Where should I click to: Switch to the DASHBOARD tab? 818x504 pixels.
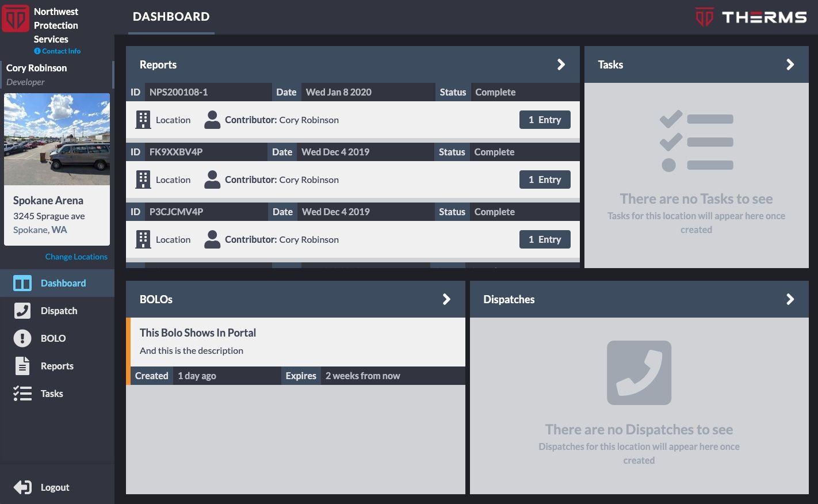click(x=171, y=17)
